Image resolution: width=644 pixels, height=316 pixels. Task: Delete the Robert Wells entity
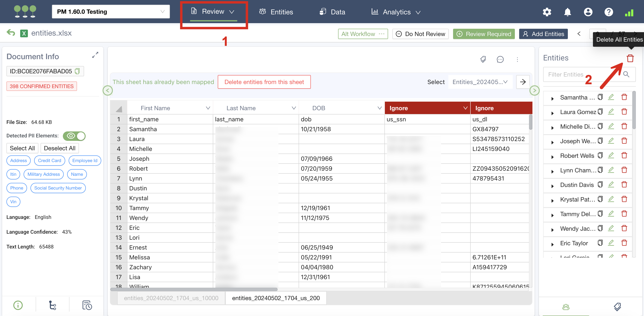[624, 155]
